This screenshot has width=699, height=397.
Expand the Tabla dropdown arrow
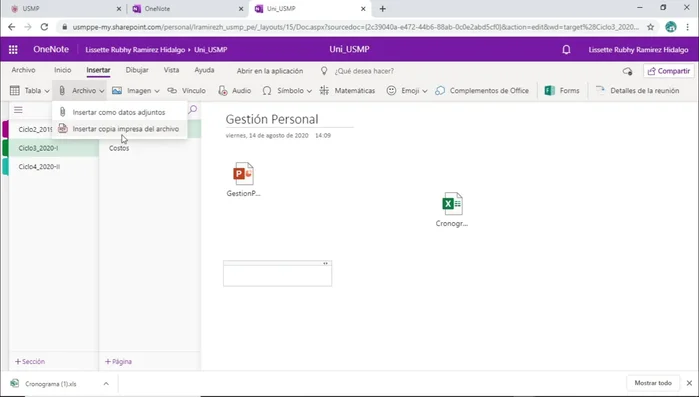[x=47, y=91]
